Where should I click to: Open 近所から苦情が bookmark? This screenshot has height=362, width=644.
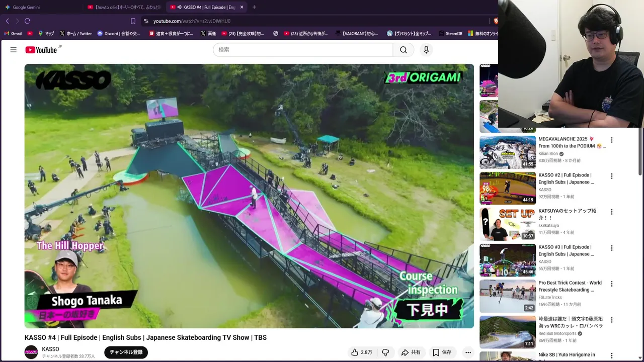coord(305,34)
